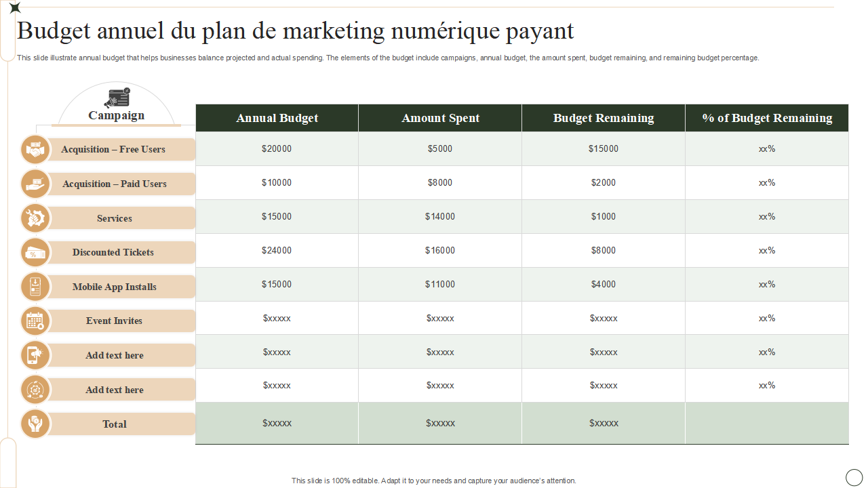Select the hand-holding-box icon beside Acquisition – Paid Users
This screenshot has height=488, width=868.
35,184
